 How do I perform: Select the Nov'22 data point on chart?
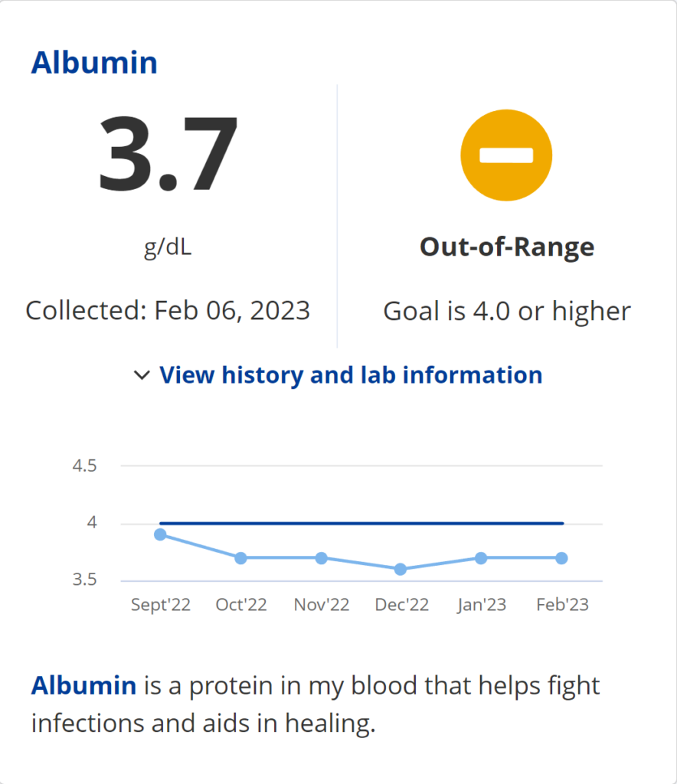(322, 558)
